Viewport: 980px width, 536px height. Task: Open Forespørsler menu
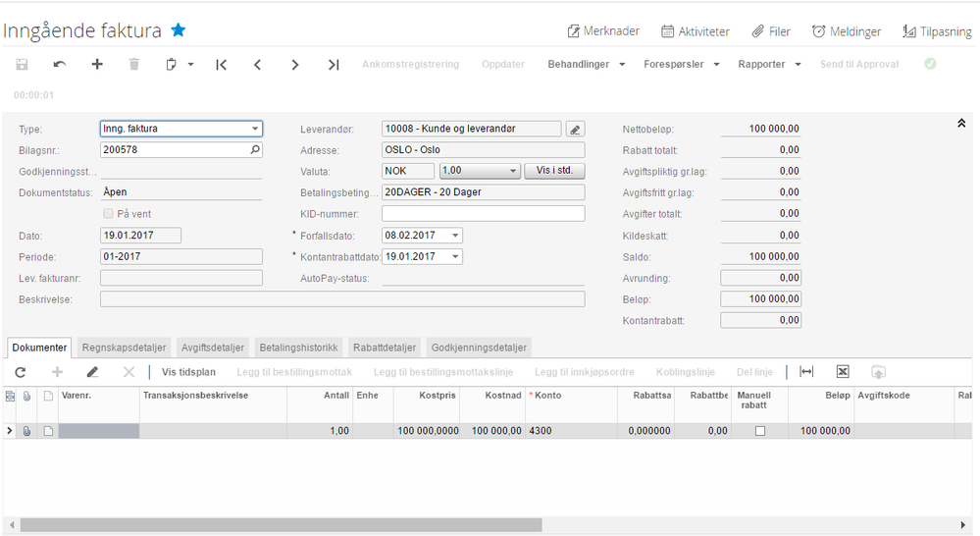coord(681,65)
